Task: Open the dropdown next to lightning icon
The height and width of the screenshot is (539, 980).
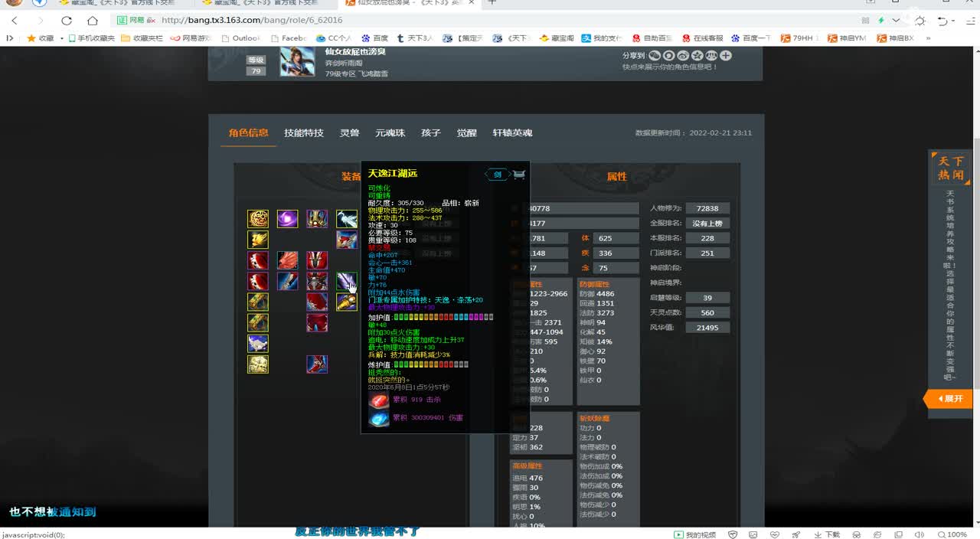Action: click(x=897, y=21)
